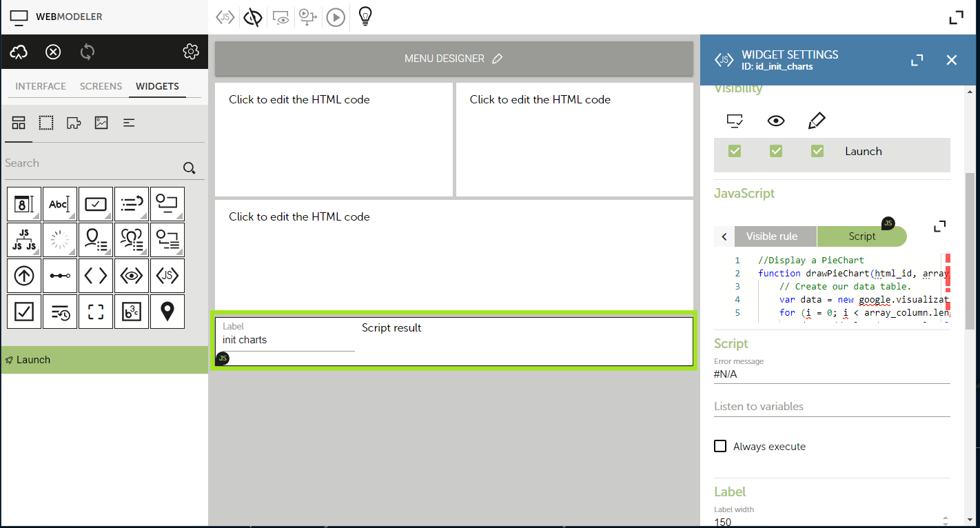Screen dimensions: 980x528
Task: Switch to the SCREENS tab
Action: click(x=101, y=86)
